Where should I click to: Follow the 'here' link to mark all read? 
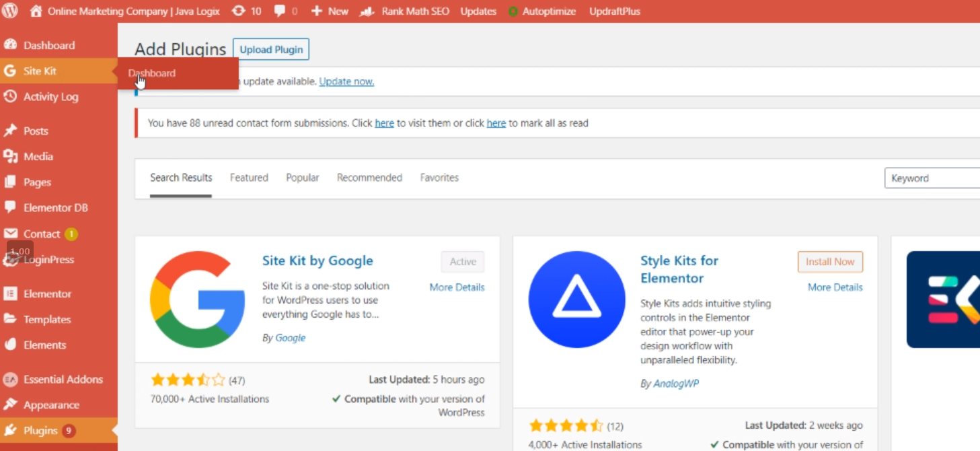coord(496,123)
